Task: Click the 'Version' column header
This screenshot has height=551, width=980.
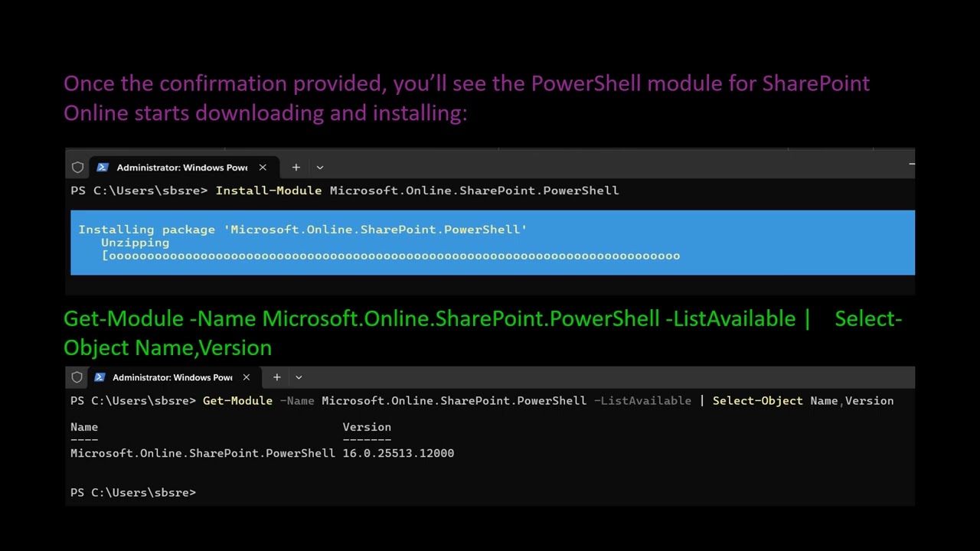Action: 367,427
